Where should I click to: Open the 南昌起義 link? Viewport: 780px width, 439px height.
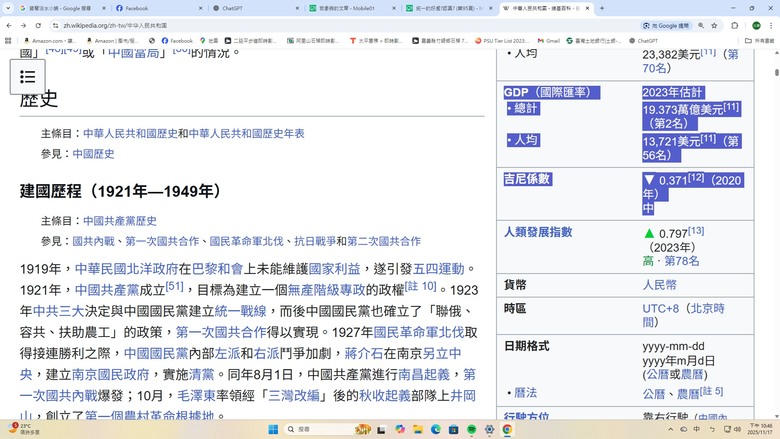pos(424,374)
